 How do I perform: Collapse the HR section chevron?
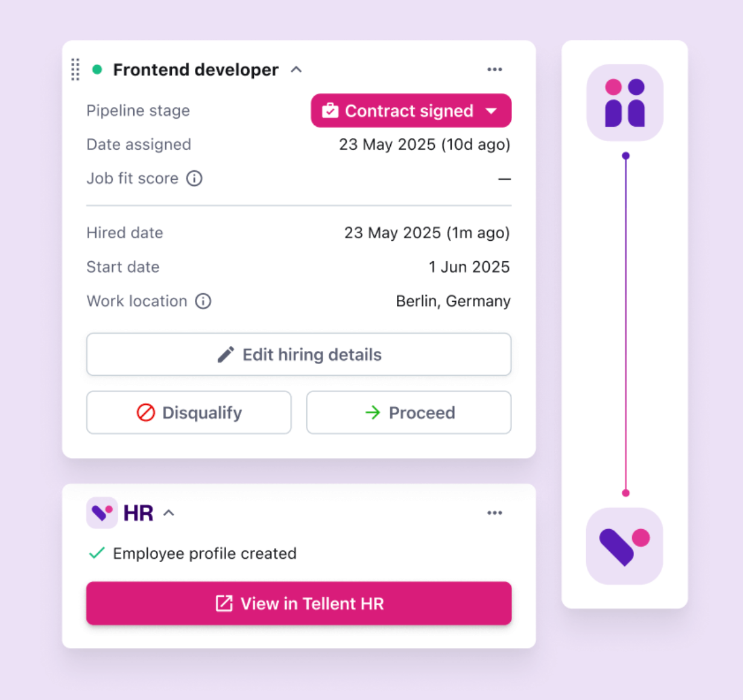tap(169, 513)
